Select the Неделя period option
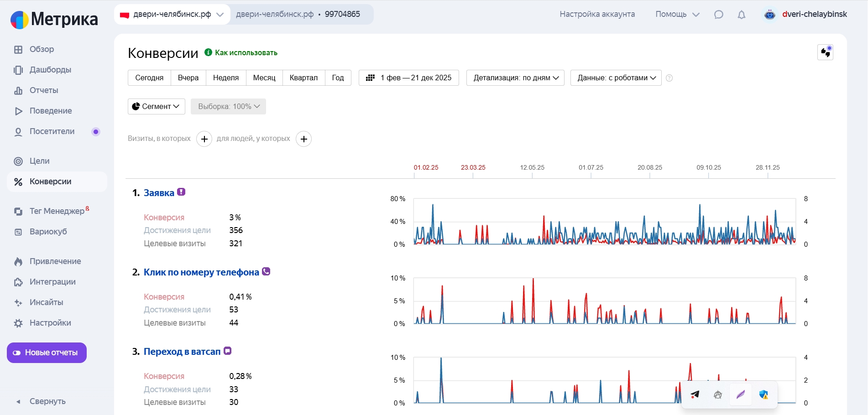The image size is (868, 415). [226, 78]
